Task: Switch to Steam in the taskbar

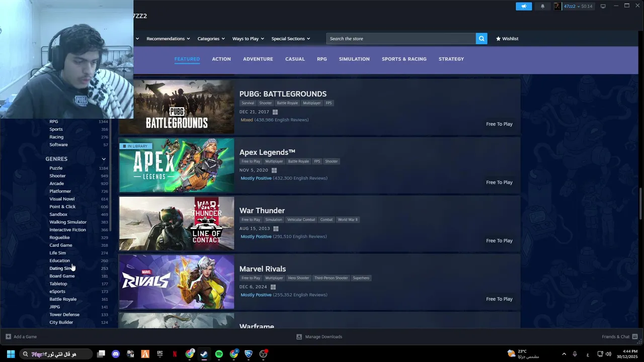Action: point(204,354)
